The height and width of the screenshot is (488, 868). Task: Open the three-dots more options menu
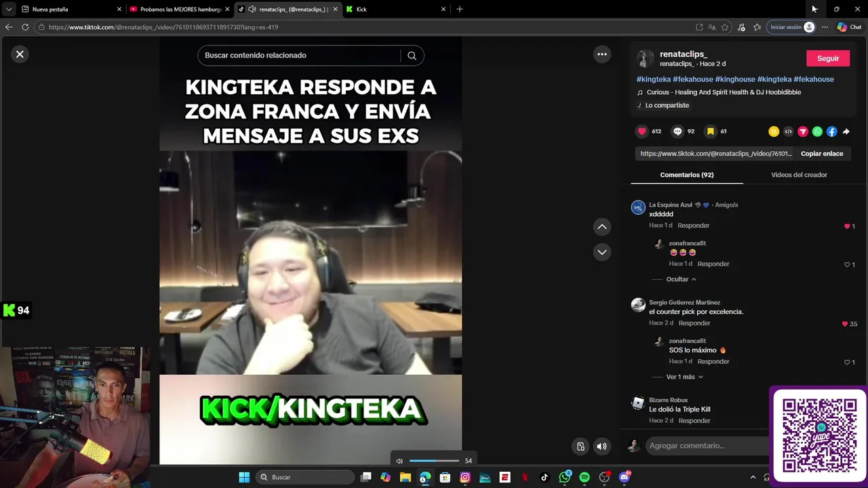coord(601,54)
